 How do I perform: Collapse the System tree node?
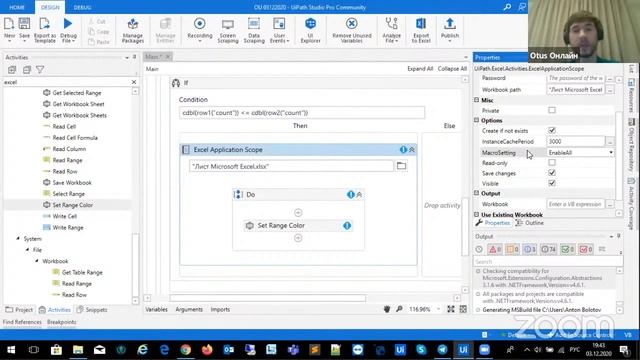click(18, 238)
